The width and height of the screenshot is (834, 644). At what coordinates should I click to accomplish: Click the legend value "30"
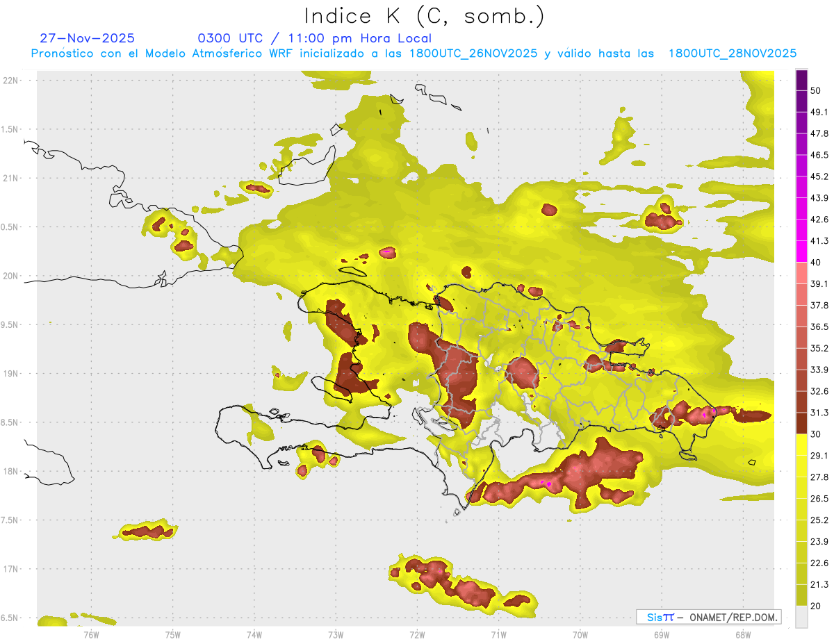click(816, 434)
